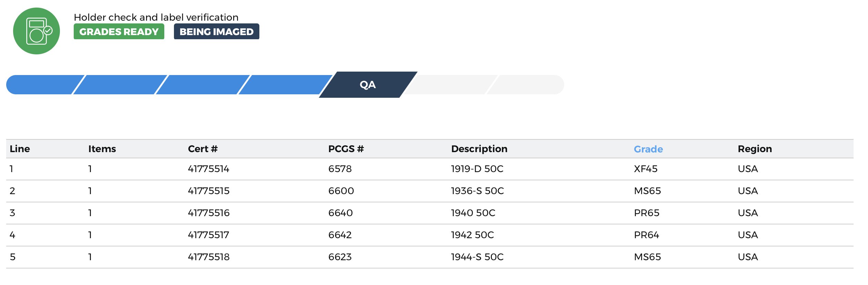
Task: Click the fourth blue progress segment
Action: 286,85
